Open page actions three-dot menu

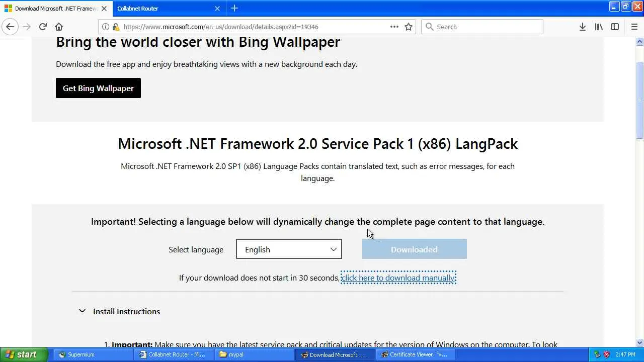coord(394,27)
